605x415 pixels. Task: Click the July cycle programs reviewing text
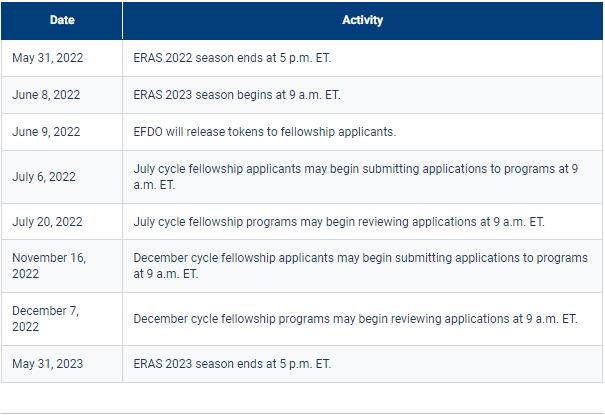(339, 222)
